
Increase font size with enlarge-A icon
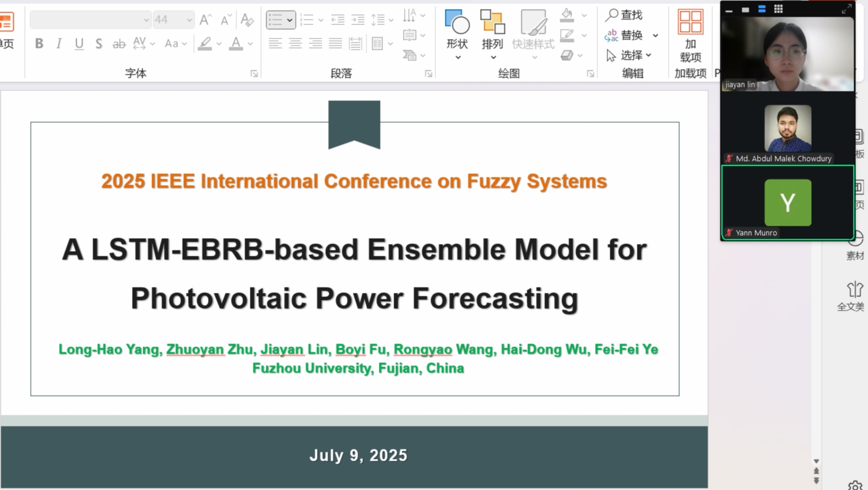pyautogui.click(x=206, y=20)
